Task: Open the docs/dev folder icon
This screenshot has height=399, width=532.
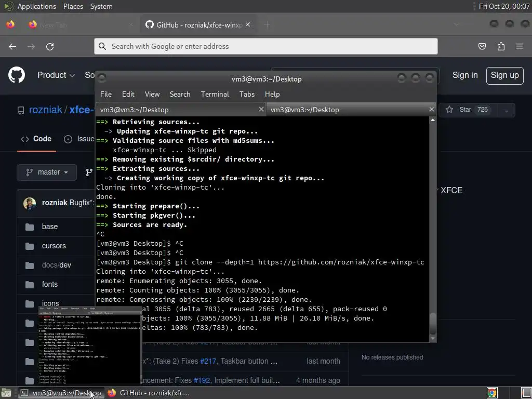Action: [30, 265]
